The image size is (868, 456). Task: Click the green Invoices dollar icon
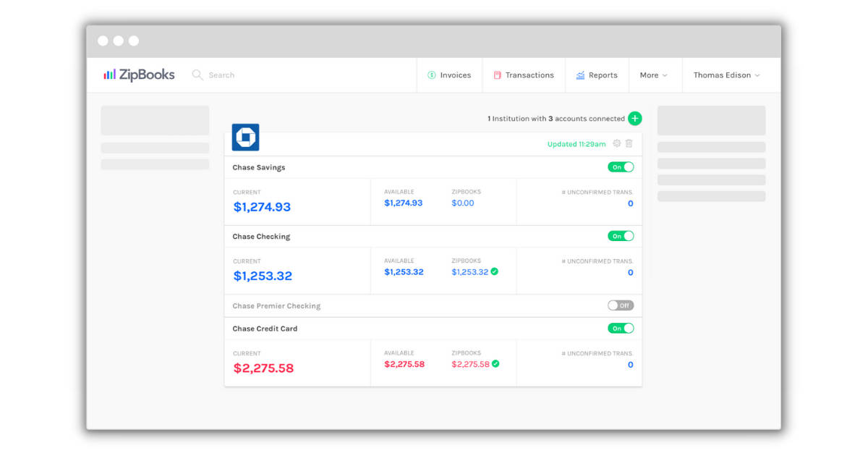pos(430,75)
